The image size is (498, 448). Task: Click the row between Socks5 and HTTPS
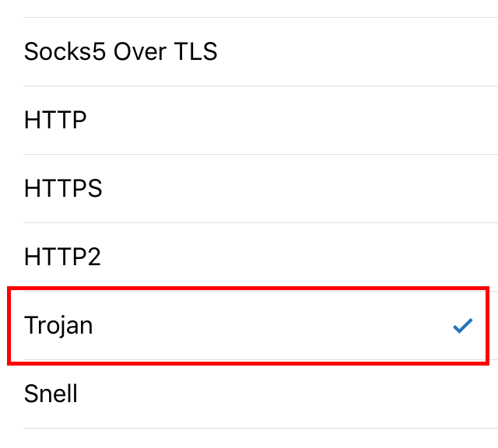tap(249, 121)
